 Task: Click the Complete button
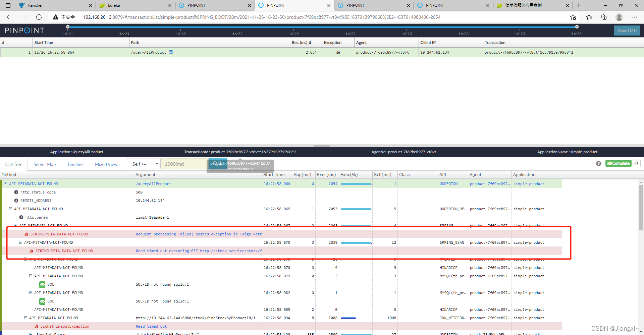[619, 163]
